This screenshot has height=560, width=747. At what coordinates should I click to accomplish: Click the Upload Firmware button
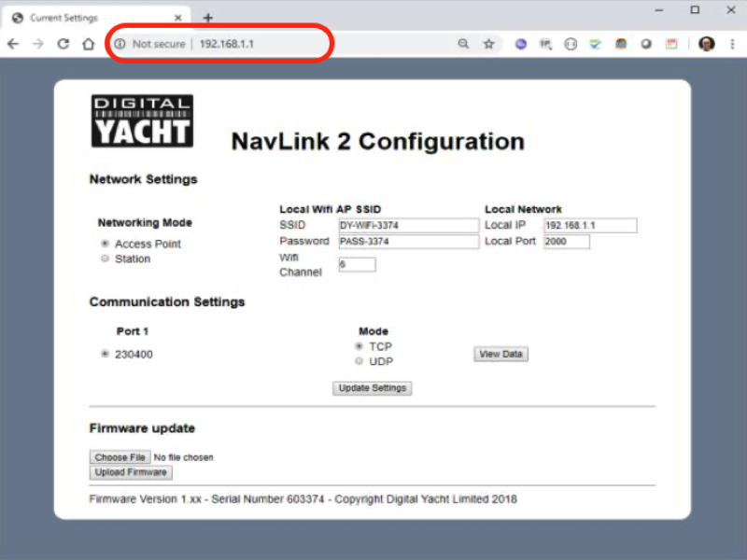tap(131, 472)
